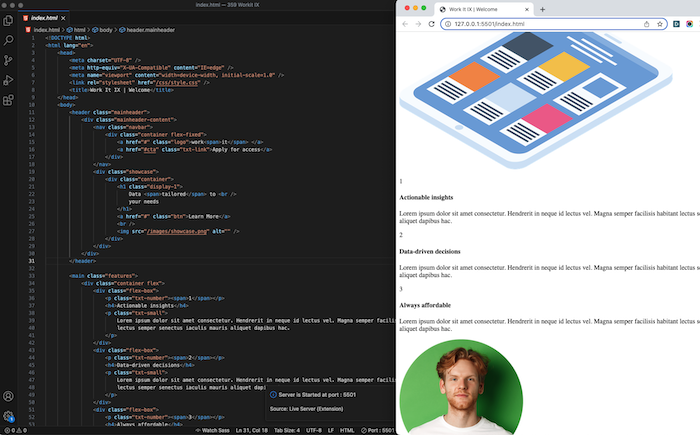The height and width of the screenshot is (435, 700).
Task: Reload the browser page
Action: (431, 24)
